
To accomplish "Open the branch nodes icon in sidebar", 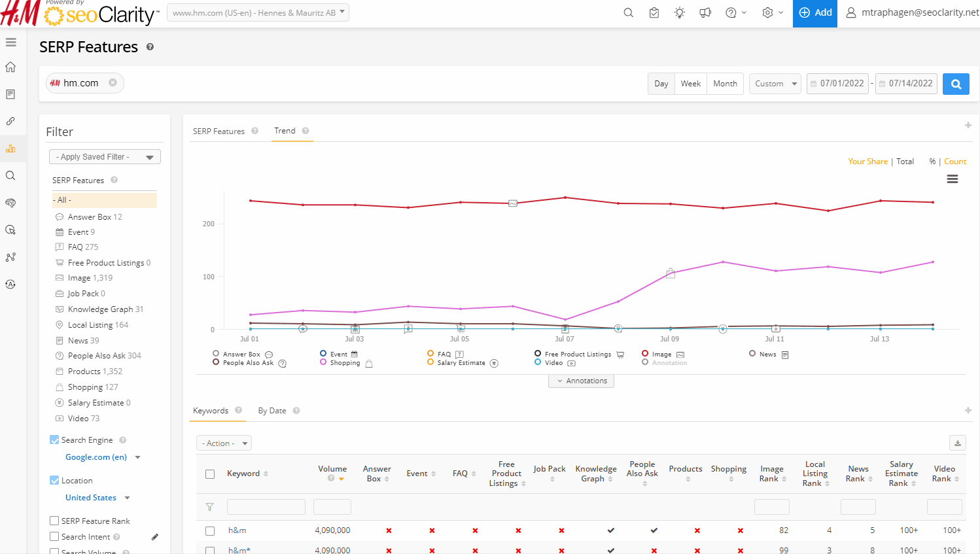I will 10,257.
